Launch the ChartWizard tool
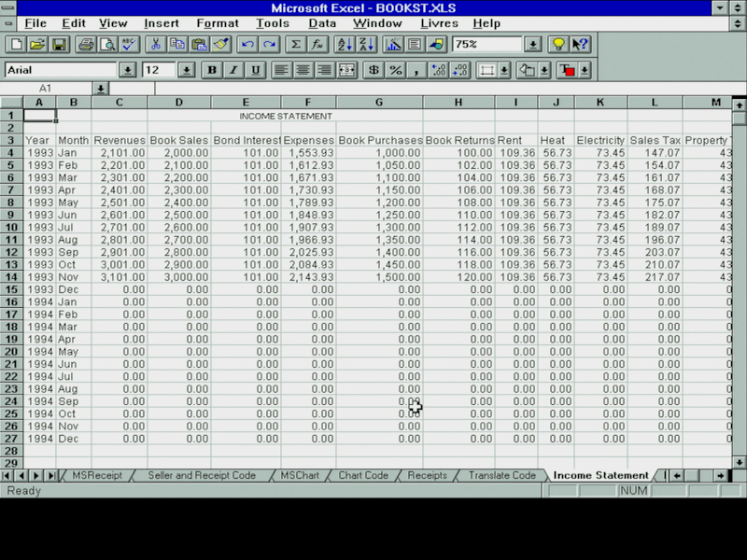This screenshot has height=560, width=747. click(x=392, y=44)
